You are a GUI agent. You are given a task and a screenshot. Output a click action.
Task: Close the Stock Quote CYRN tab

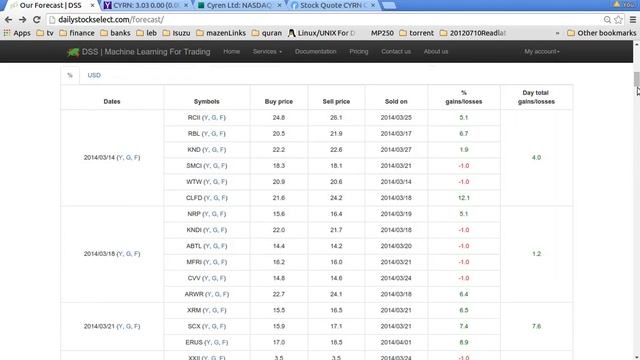[x=373, y=5]
